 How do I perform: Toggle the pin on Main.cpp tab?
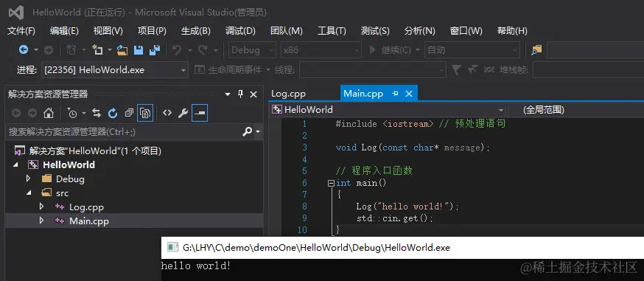pos(395,94)
